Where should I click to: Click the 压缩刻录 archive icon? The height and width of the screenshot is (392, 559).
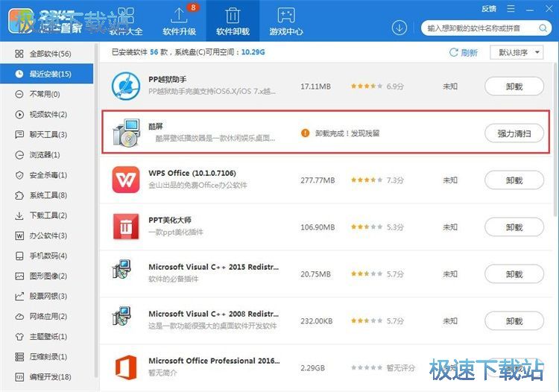tap(19, 357)
